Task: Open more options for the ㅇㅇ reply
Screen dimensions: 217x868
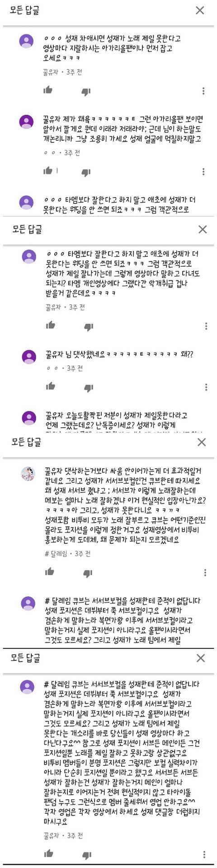Action: click(x=204, y=171)
